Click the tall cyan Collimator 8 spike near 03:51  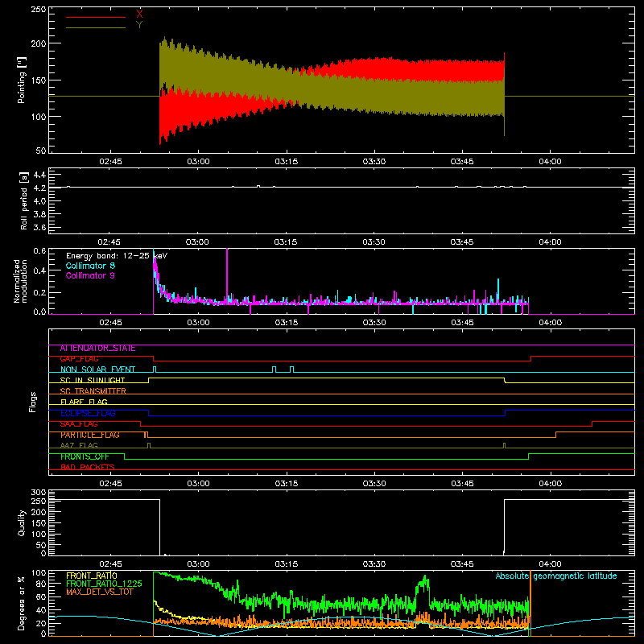(x=498, y=291)
